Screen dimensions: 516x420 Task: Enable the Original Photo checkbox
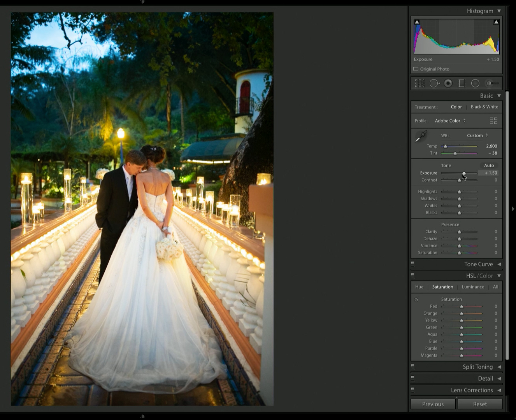416,69
